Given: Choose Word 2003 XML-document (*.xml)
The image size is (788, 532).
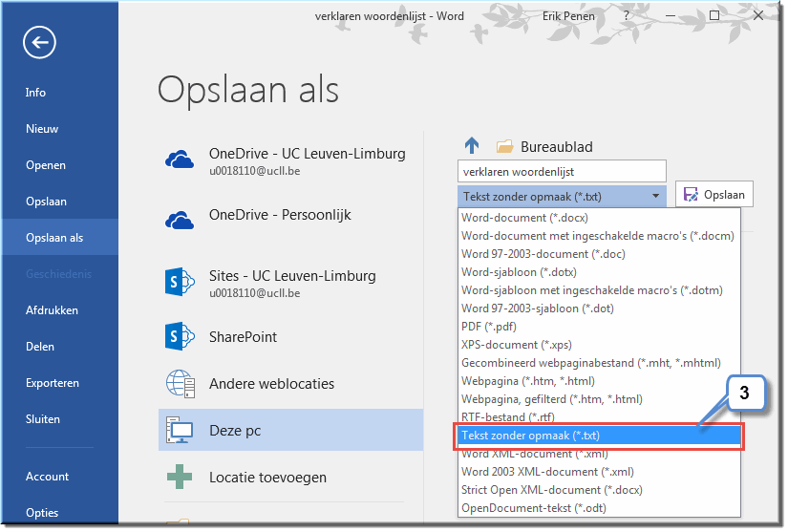Looking at the screenshot, I should 599,472.
